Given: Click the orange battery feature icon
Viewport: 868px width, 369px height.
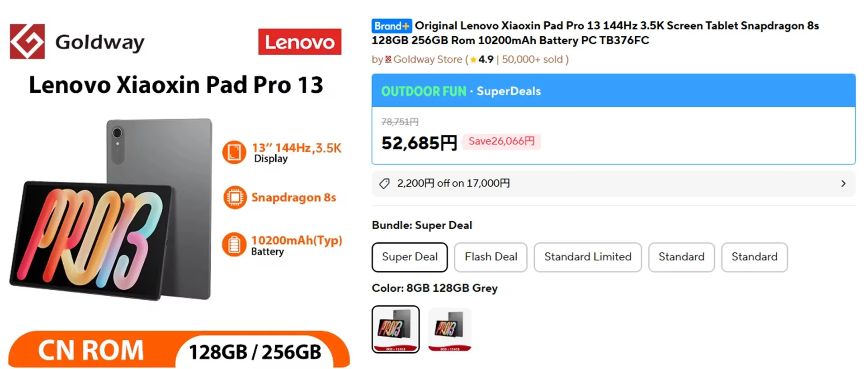Looking at the screenshot, I should tap(234, 245).
